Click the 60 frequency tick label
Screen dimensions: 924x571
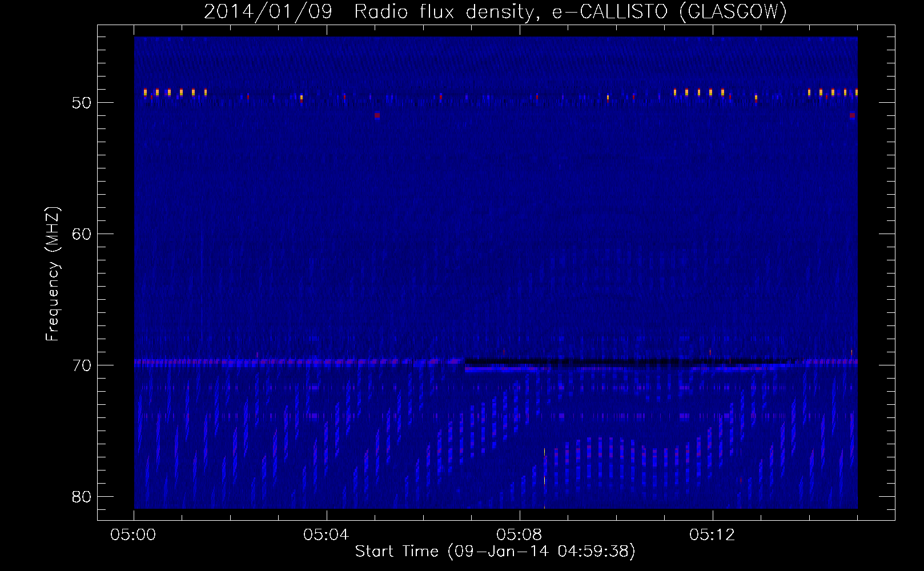[x=82, y=234]
